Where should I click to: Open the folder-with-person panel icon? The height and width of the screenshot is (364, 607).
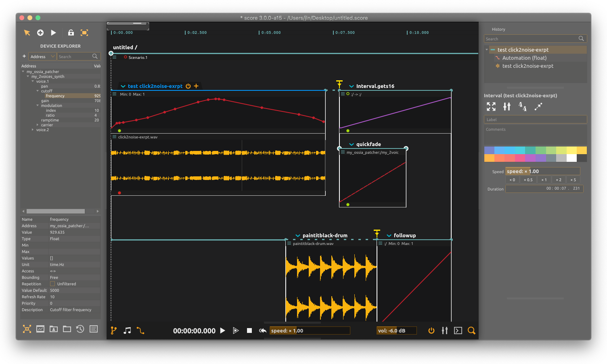[54, 329]
